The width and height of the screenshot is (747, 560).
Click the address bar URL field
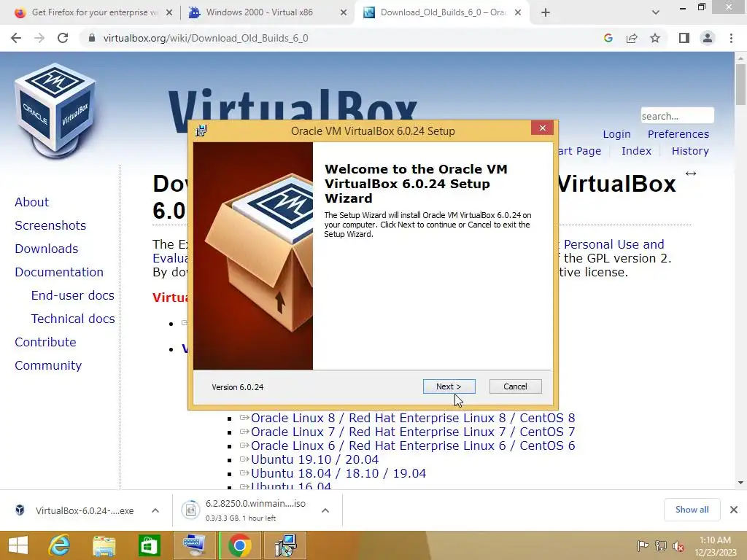click(x=343, y=38)
